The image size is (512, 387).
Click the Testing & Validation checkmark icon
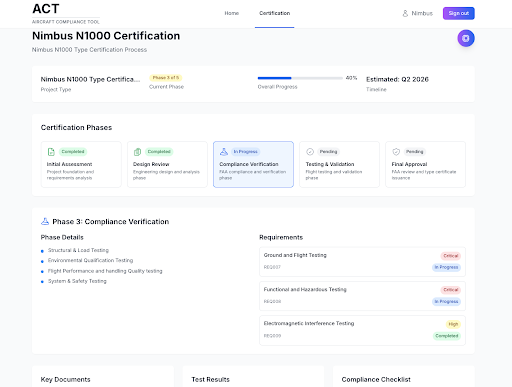click(x=310, y=152)
